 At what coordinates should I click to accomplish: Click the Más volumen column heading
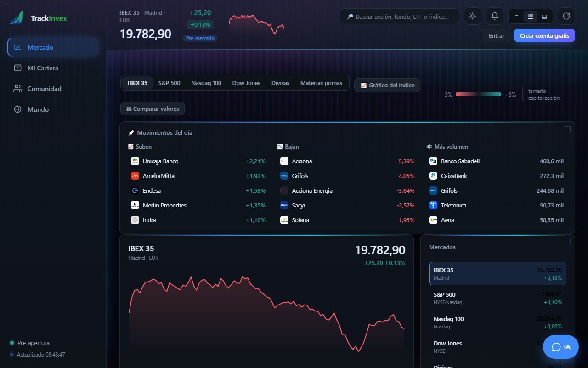tap(447, 147)
